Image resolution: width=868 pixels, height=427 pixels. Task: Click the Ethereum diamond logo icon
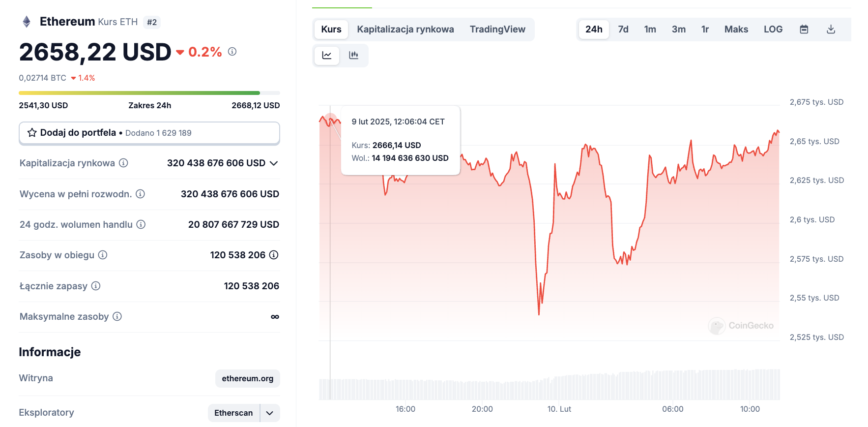[x=27, y=22]
